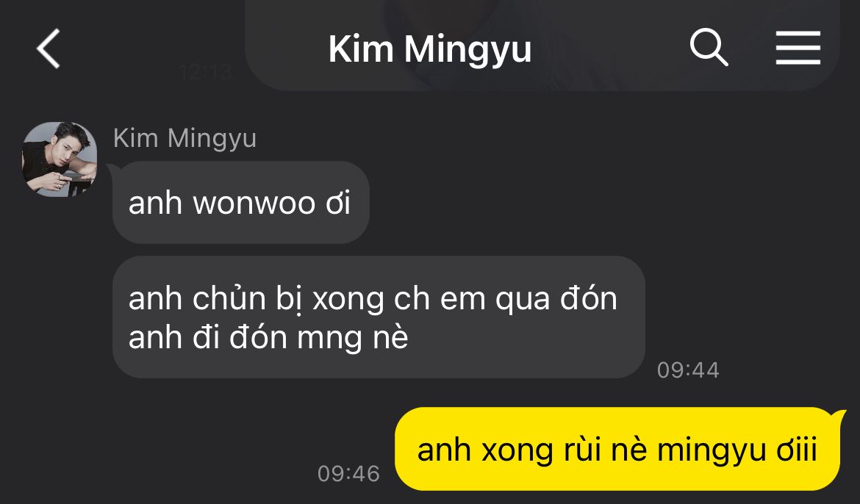Select the 'anh wonwoo ơi' message bubble
860x504 pixels.
point(241,202)
